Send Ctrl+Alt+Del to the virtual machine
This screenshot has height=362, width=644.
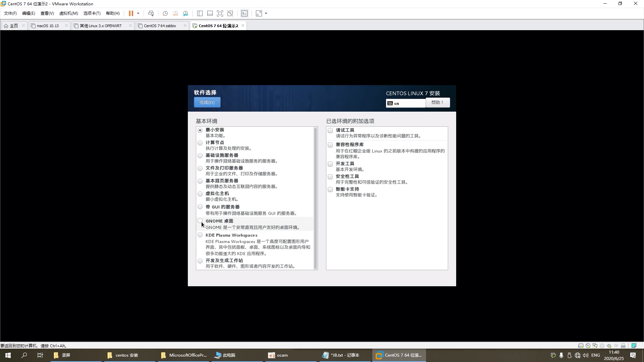[151, 13]
